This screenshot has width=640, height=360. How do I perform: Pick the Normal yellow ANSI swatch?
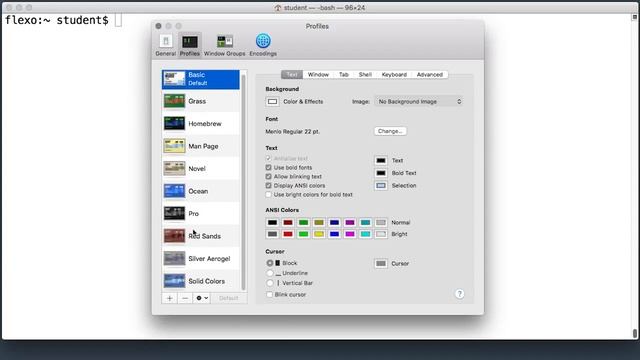point(319,222)
